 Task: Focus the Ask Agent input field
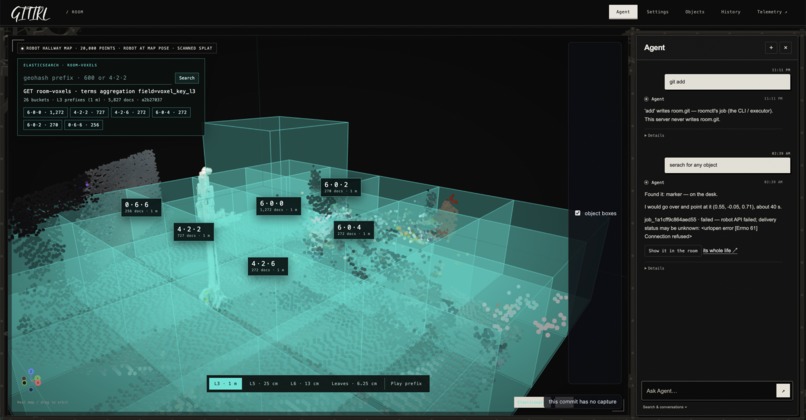click(x=708, y=391)
